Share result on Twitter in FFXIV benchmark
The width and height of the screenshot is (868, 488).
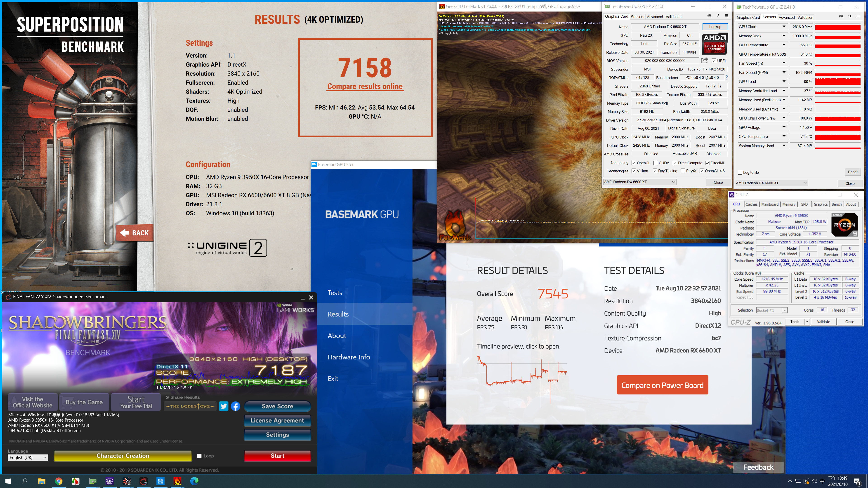click(x=224, y=406)
